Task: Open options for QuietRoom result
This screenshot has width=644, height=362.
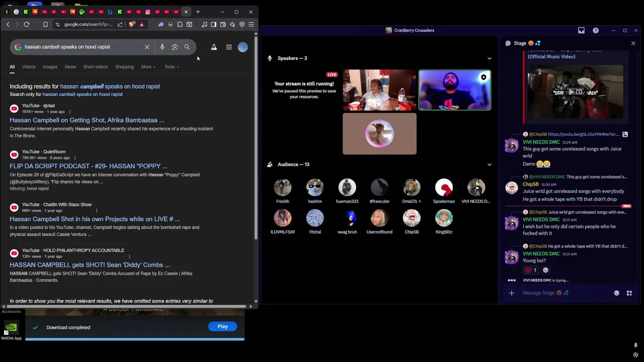Action: pyautogui.click(x=74, y=158)
